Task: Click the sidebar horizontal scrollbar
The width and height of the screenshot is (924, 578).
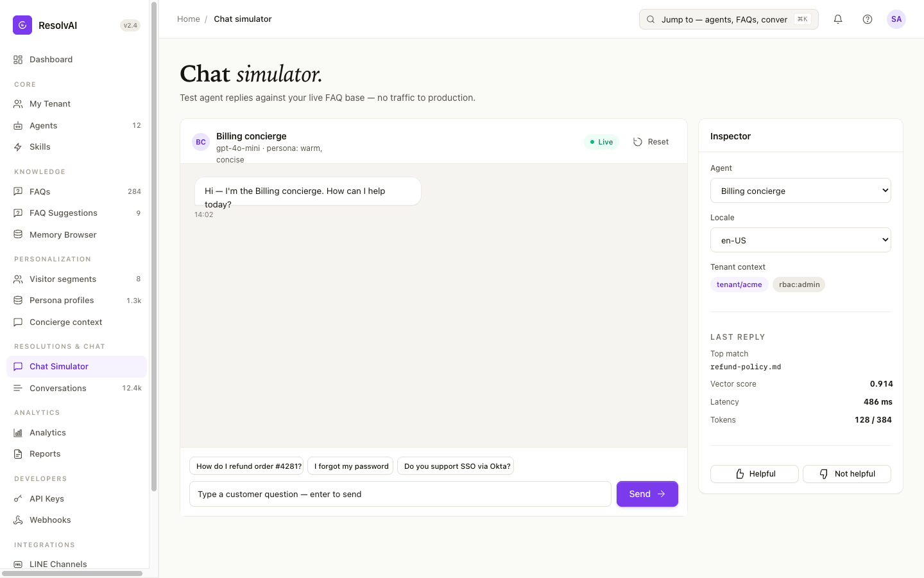Action: pos(73,574)
